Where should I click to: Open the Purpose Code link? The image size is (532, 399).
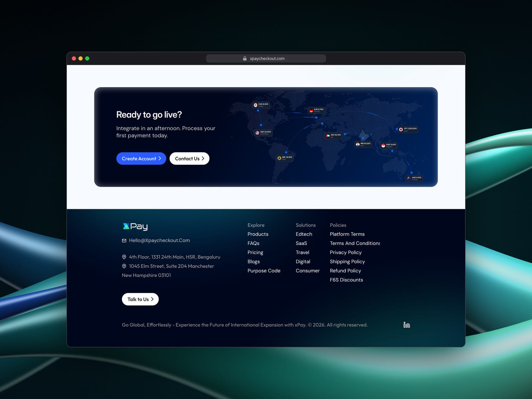click(264, 271)
